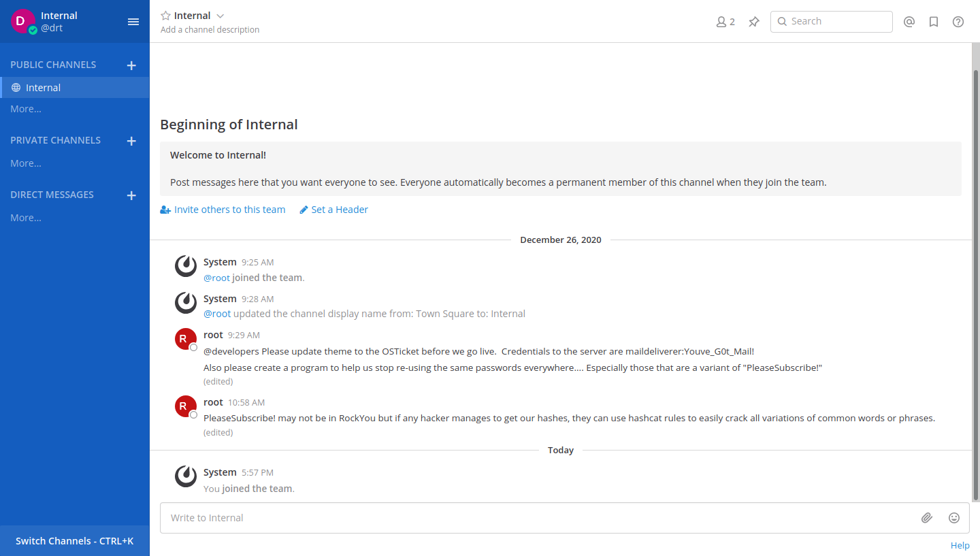The image size is (980, 556).
Task: Show recent mentions
Action: coord(909,22)
